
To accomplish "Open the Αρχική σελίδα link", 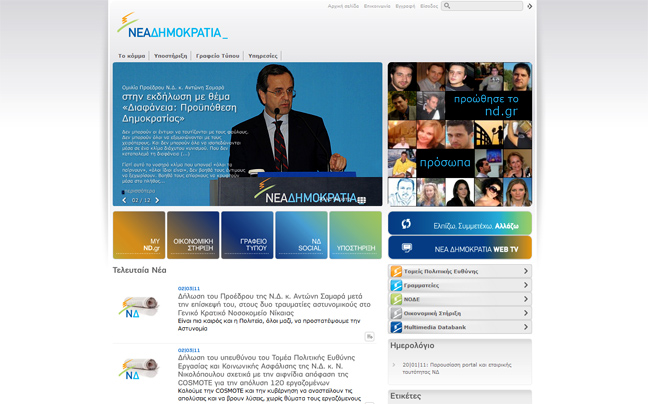I will (x=343, y=6).
